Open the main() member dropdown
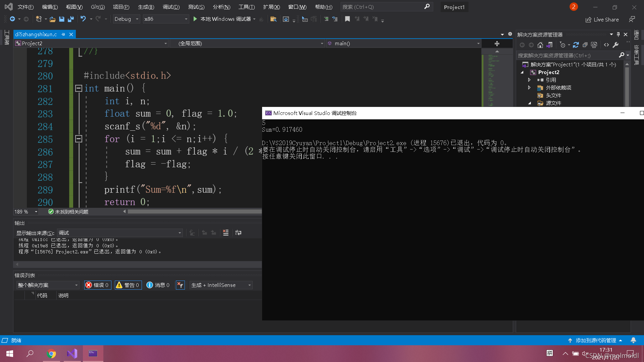 (x=403, y=44)
